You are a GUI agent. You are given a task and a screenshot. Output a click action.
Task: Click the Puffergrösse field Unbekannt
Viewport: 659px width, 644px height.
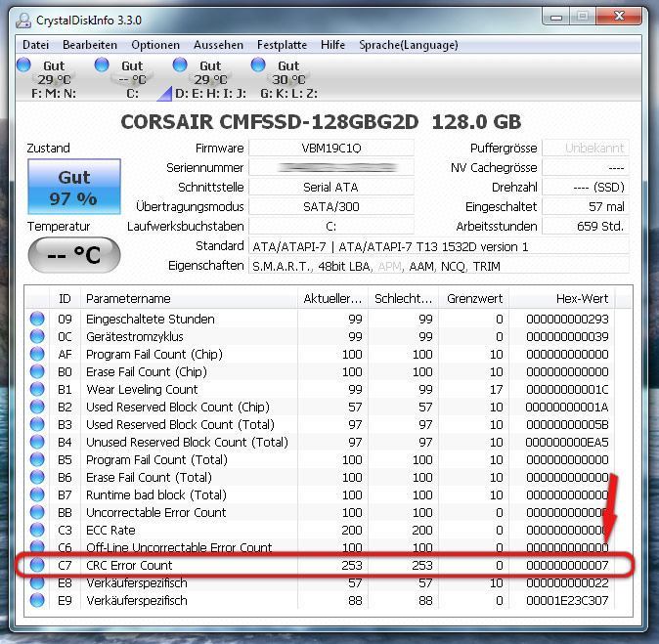click(x=586, y=148)
